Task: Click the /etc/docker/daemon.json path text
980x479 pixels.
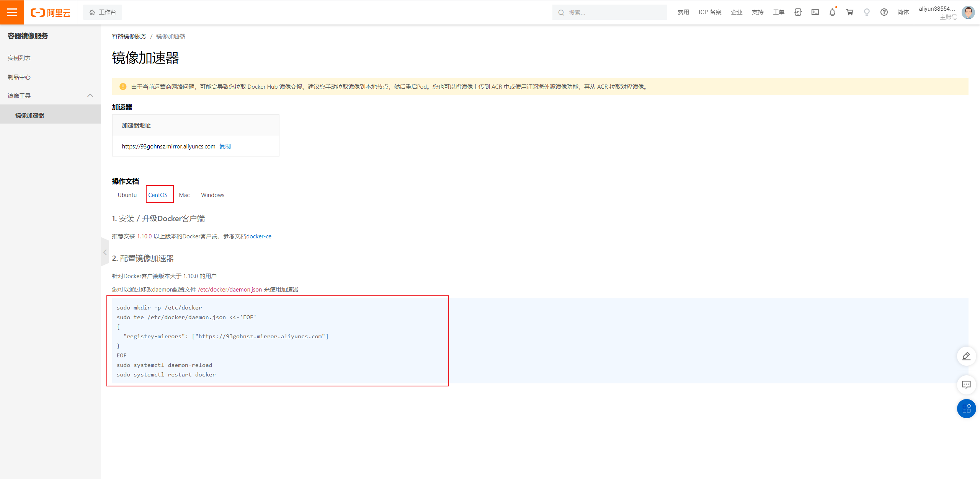Action: coord(230,289)
